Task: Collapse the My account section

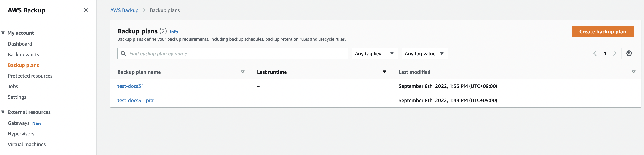Action: (3, 33)
